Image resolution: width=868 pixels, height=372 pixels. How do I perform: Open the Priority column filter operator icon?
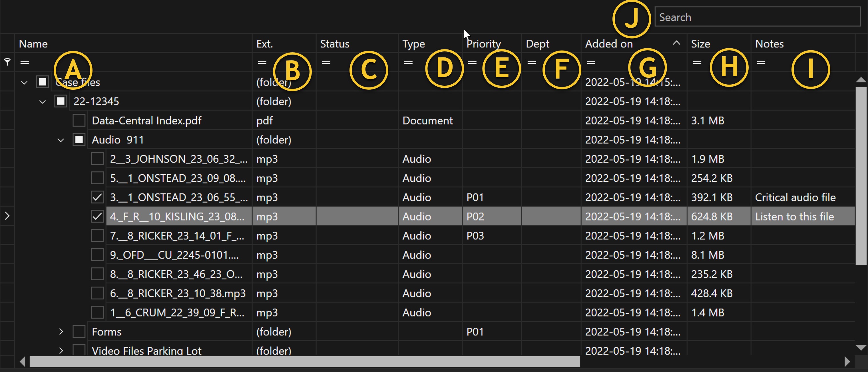[472, 62]
